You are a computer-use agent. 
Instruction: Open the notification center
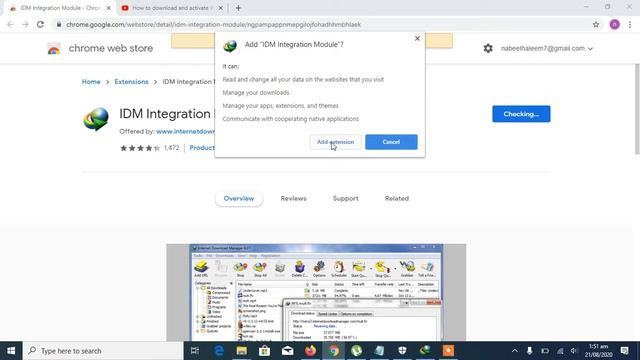point(624,351)
